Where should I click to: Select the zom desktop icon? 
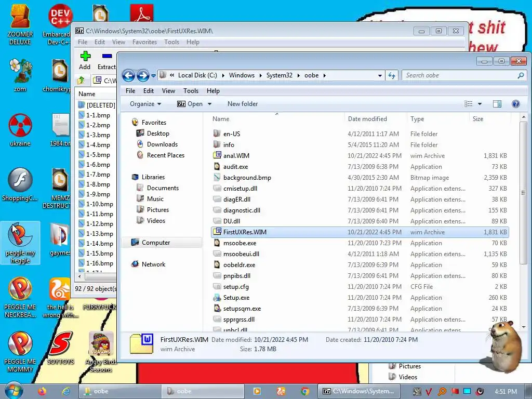[x=20, y=75]
